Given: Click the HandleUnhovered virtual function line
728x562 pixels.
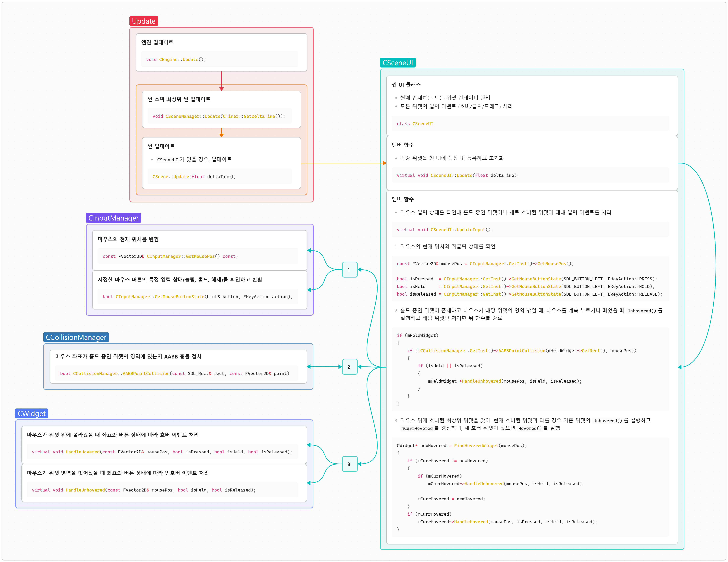Looking at the screenshot, I should [144, 490].
